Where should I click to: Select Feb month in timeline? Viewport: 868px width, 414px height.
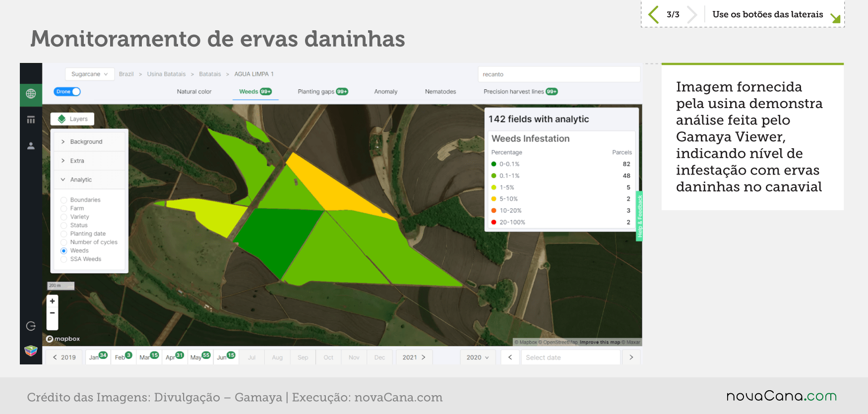124,357
